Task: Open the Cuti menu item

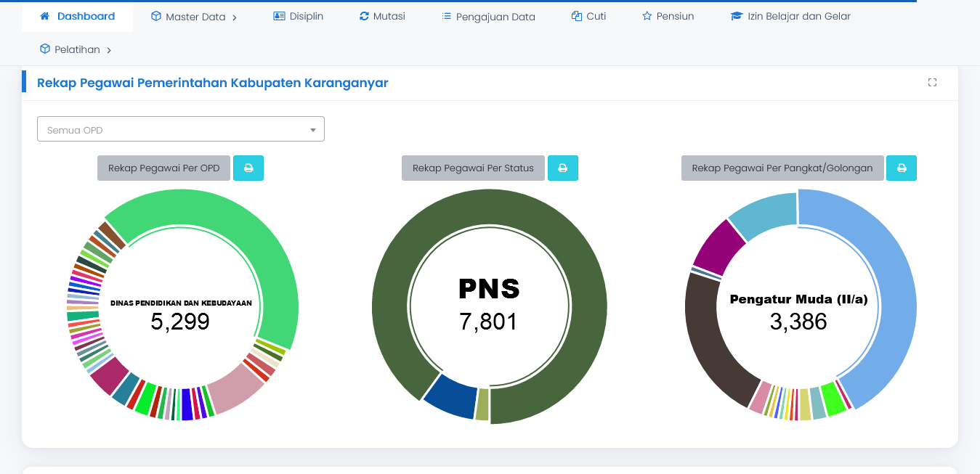Action: pyautogui.click(x=588, y=16)
